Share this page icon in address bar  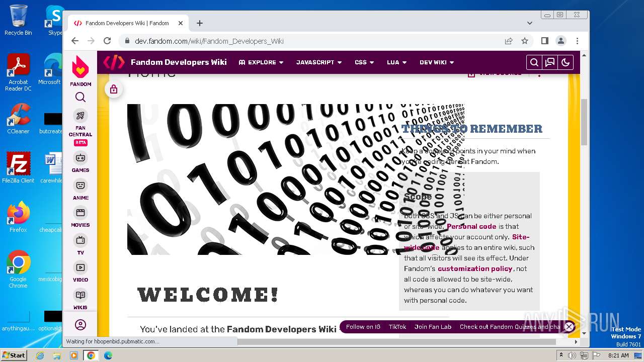tap(509, 41)
